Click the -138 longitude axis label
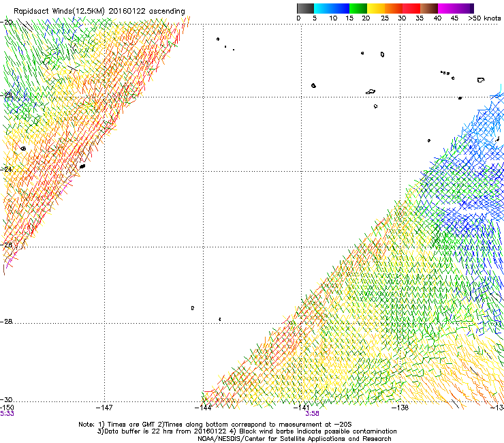 coord(400,408)
